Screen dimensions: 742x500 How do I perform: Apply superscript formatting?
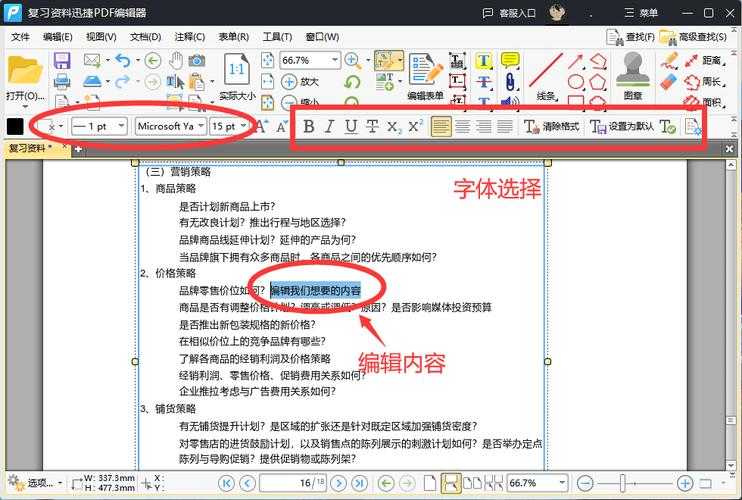coord(415,126)
